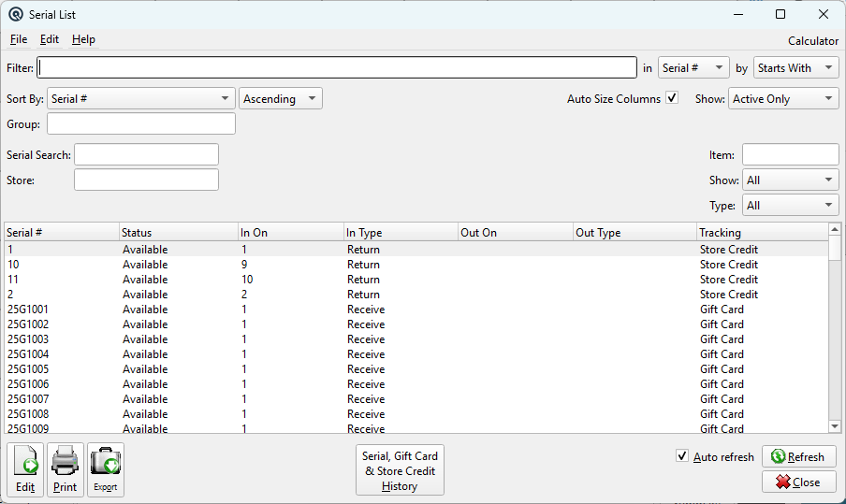
Task: Toggle the Auto Size Columns checkbox
Action: click(x=672, y=98)
